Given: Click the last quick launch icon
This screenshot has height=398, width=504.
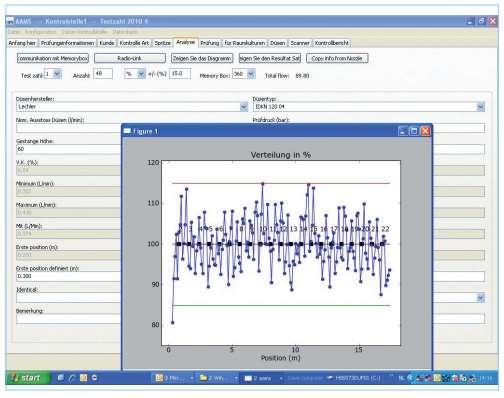Looking at the screenshot, I should pos(95,378).
